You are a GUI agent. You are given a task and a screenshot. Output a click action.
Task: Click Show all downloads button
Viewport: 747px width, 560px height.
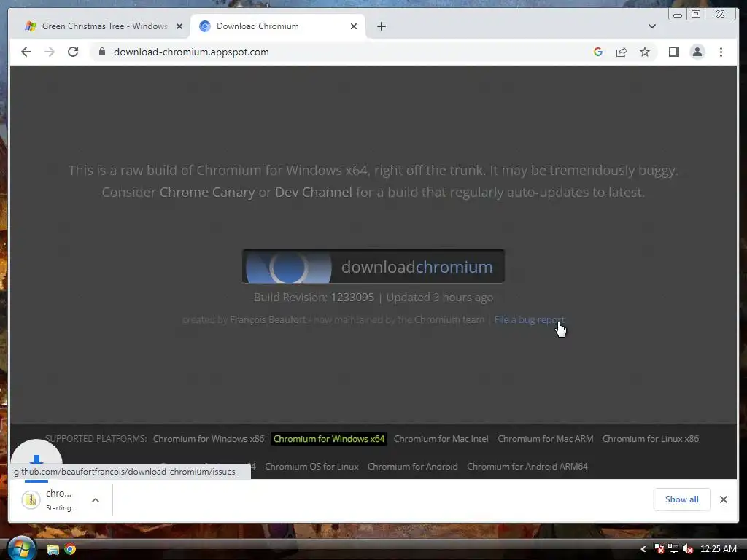(682, 499)
